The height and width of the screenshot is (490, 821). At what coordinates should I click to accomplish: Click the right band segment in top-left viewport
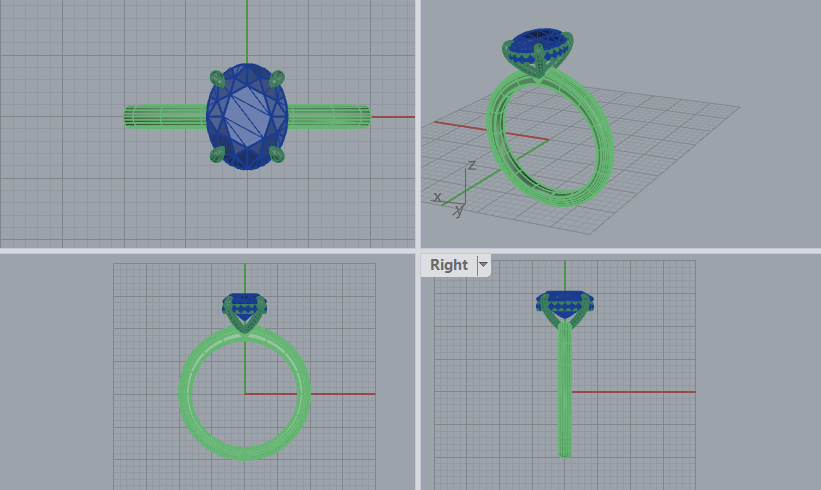pos(330,117)
